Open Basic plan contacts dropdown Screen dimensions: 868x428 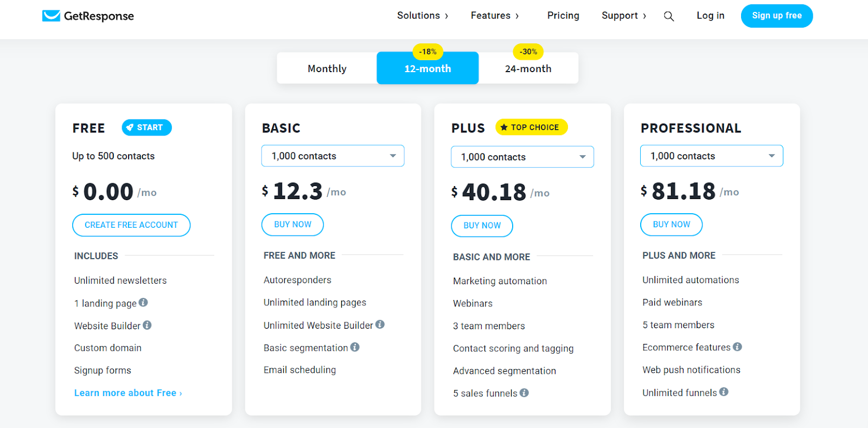click(x=333, y=156)
